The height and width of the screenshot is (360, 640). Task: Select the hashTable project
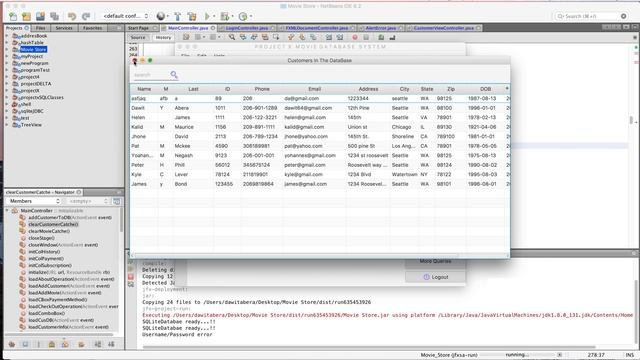[x=32, y=42]
